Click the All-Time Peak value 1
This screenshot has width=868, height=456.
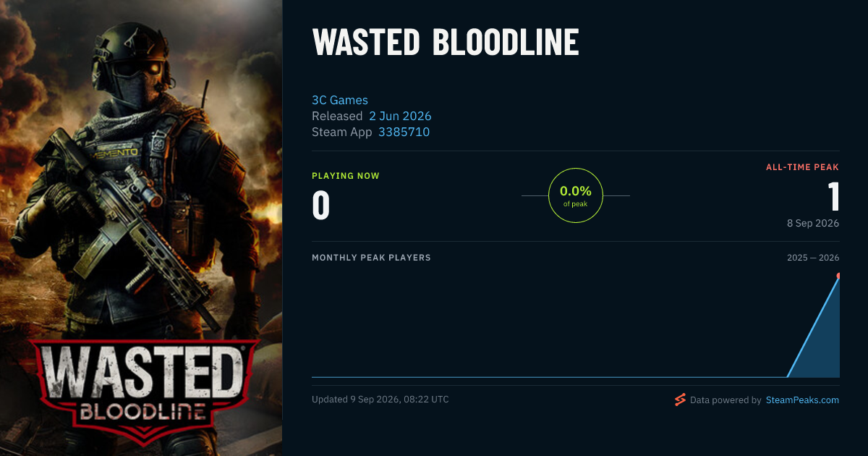pos(833,196)
